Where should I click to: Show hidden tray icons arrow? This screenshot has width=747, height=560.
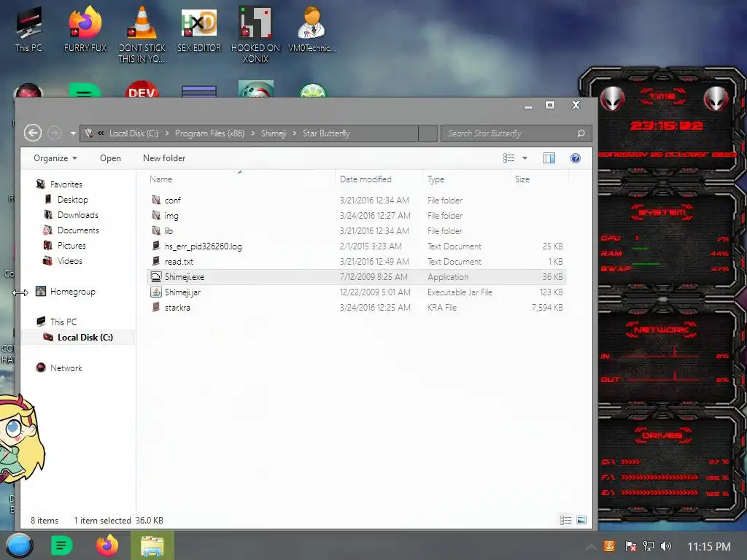pos(591,547)
